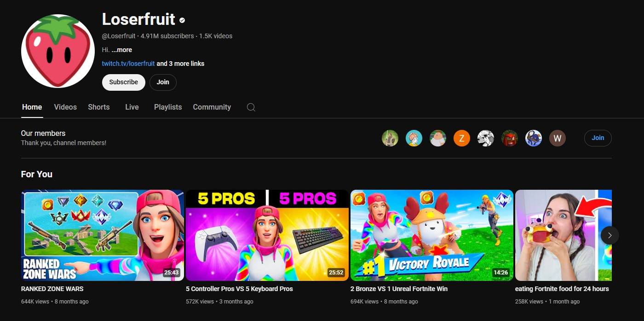Open the eating Fortnite food video thumbnail
The height and width of the screenshot is (321, 644).
coord(563,235)
